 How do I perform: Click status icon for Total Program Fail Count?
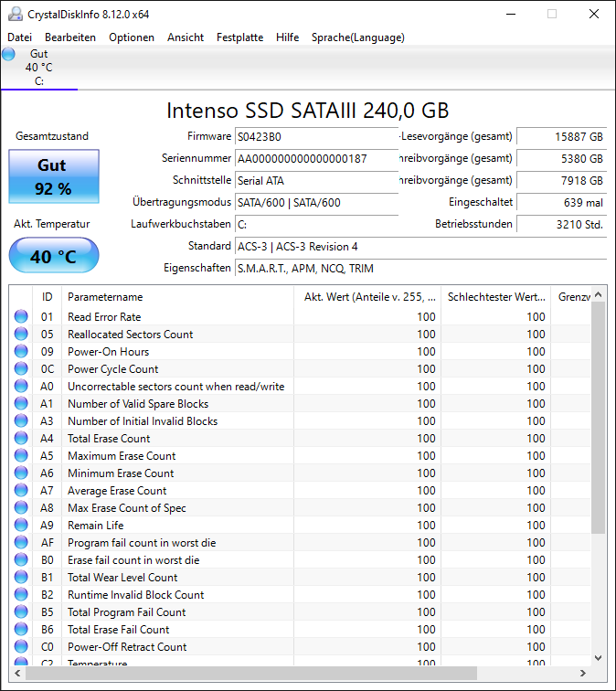coord(21,611)
